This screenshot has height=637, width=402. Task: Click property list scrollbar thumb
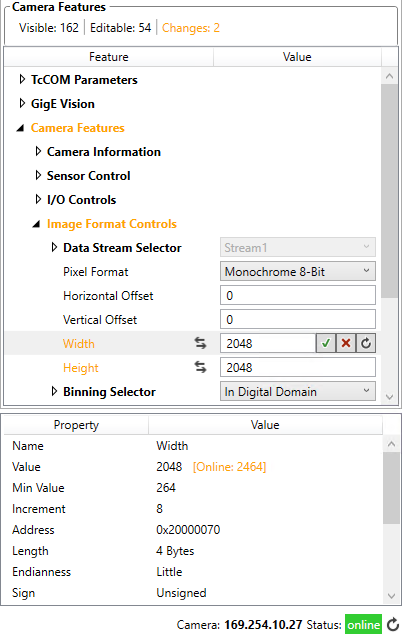click(391, 488)
